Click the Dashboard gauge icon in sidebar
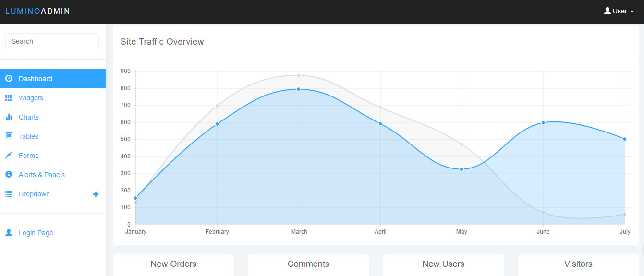The height and width of the screenshot is (276, 644). pyautogui.click(x=9, y=78)
